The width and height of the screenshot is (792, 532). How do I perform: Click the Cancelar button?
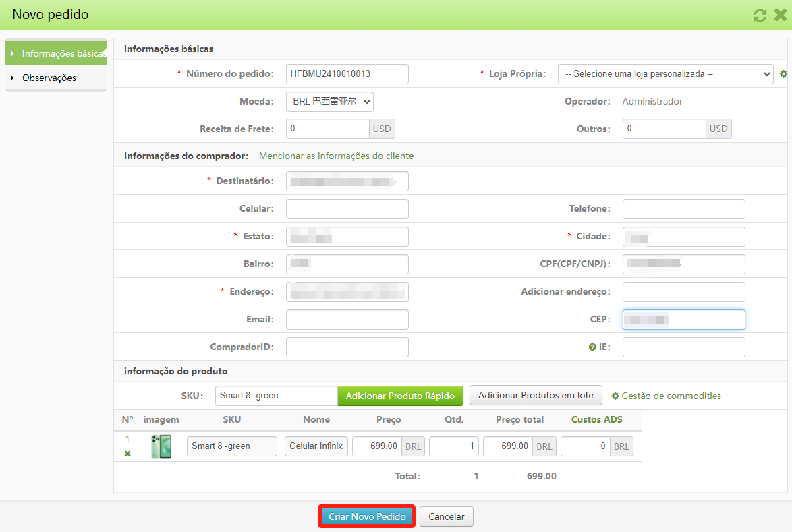tap(446, 516)
